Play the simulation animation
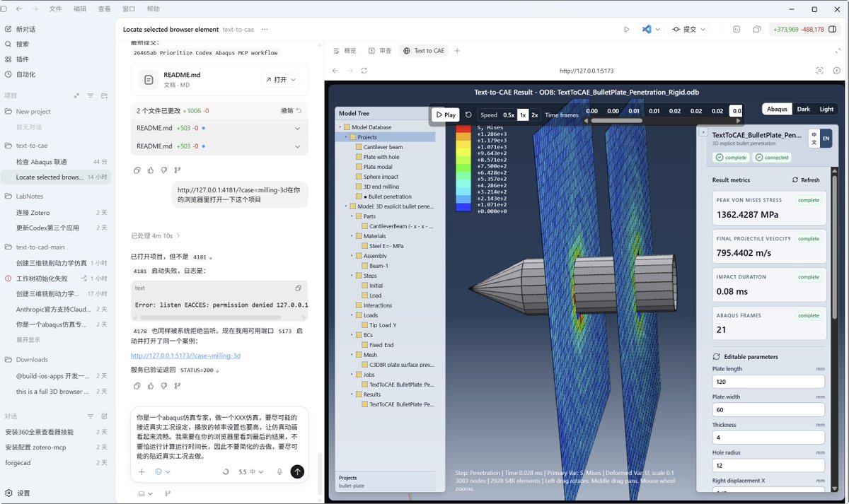This screenshot has width=849, height=504. (446, 115)
